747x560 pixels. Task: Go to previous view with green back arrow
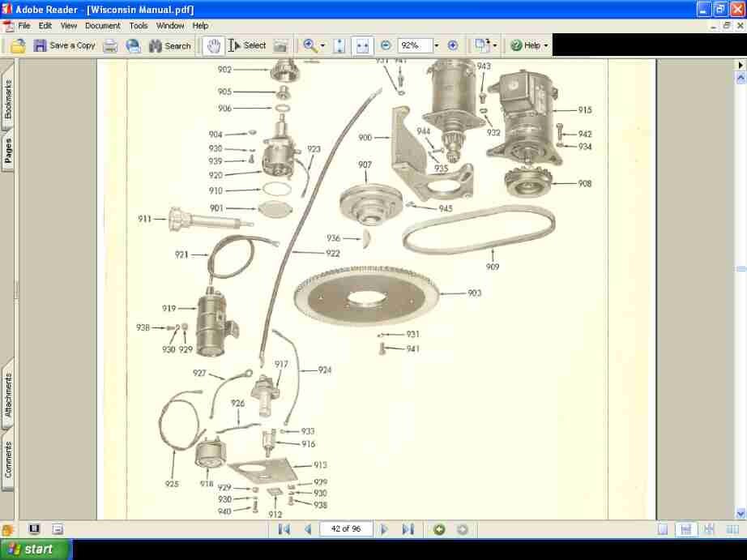[439, 529]
